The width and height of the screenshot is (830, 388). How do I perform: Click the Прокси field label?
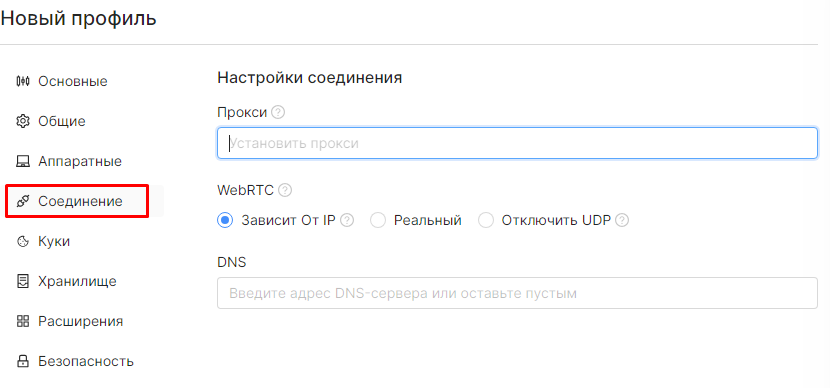pyautogui.click(x=242, y=112)
